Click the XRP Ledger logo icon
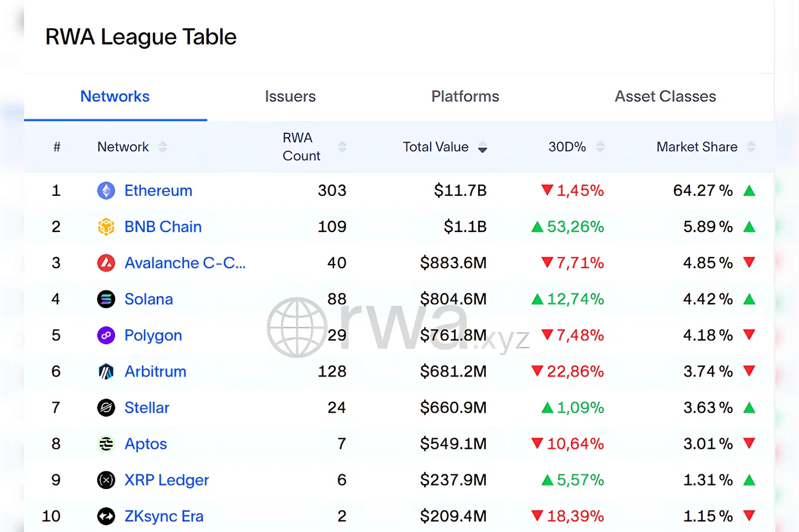This screenshot has height=532, width=799. pyautogui.click(x=106, y=480)
